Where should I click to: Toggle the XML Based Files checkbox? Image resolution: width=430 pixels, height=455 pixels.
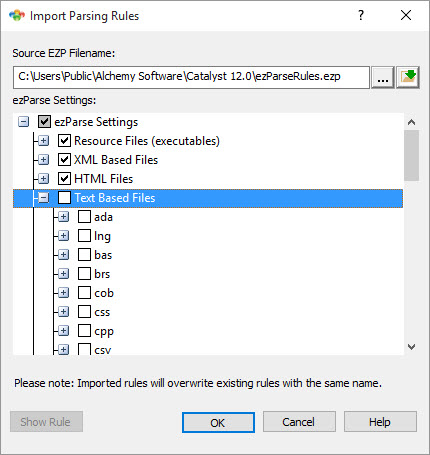coord(64,160)
